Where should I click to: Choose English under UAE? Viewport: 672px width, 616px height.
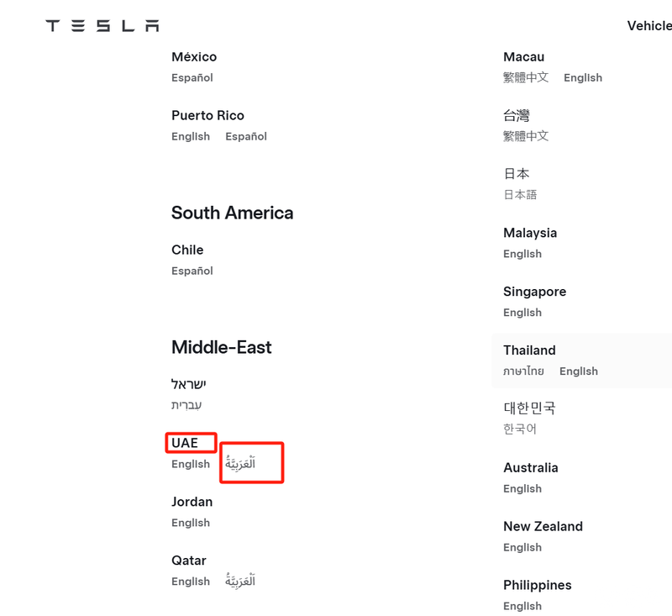click(191, 464)
